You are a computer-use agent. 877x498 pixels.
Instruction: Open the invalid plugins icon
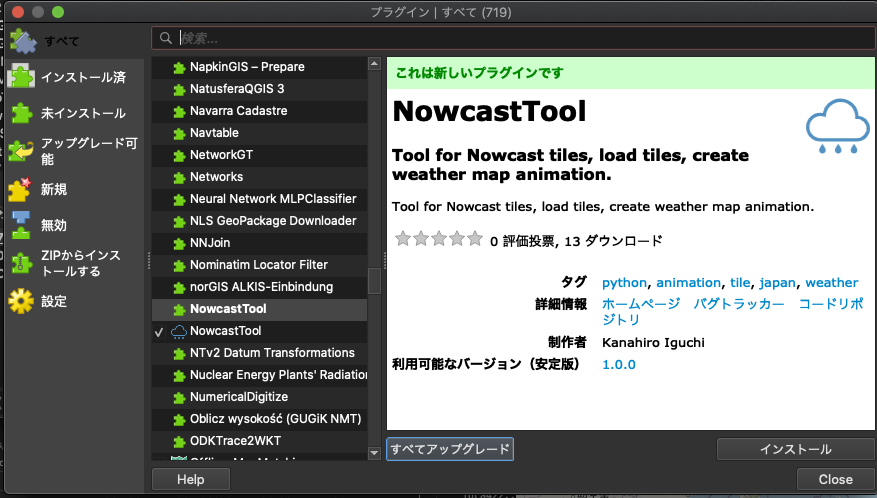21,225
